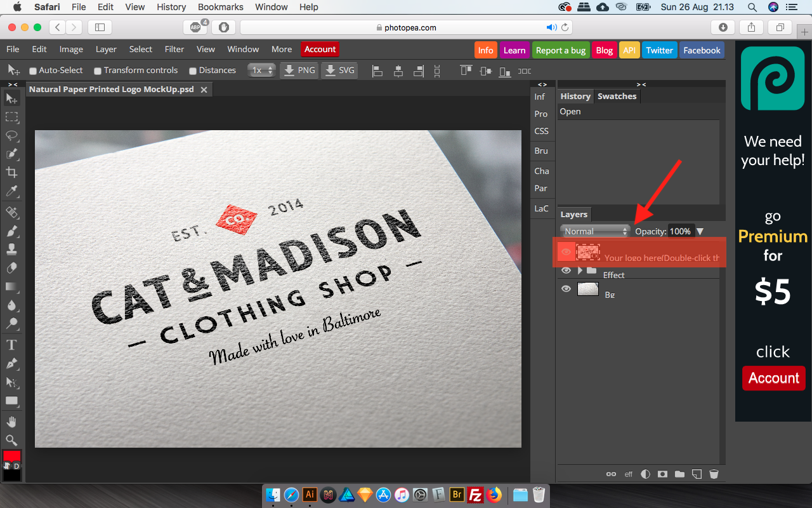The image size is (812, 508).
Task: Delete layer using the trash icon
Action: coord(714,474)
